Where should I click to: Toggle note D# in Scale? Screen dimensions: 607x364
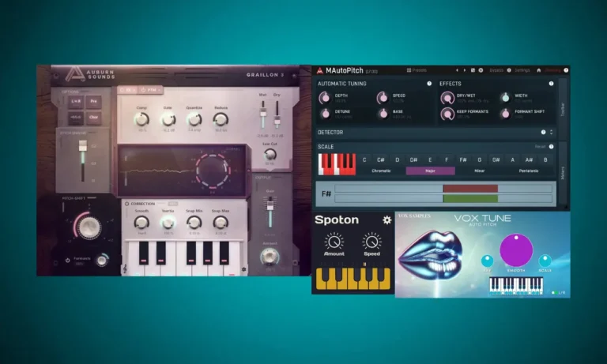pos(413,159)
